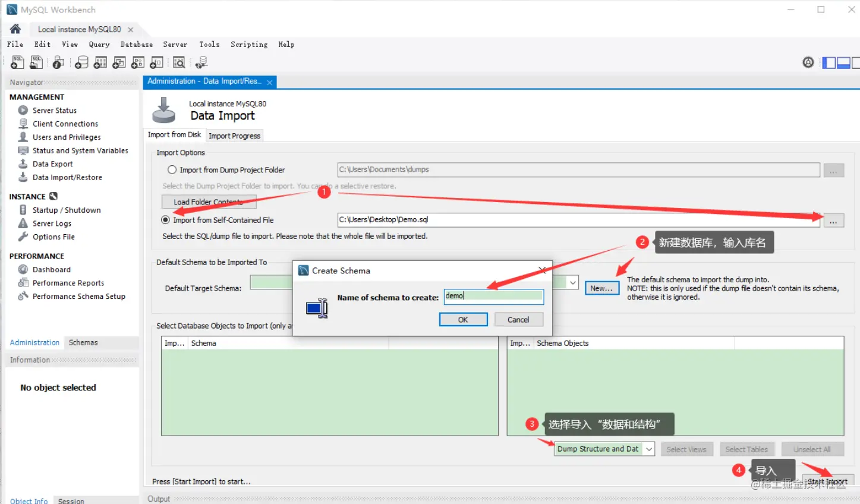Click the Status and System Variables icon
Viewport: 860px width, 504px height.
23,150
